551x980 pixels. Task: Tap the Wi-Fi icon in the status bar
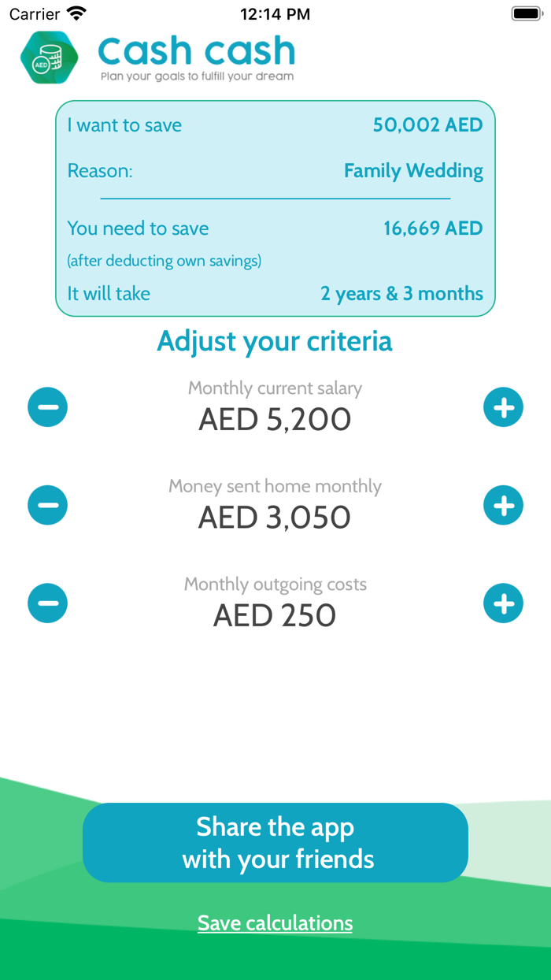(75, 13)
